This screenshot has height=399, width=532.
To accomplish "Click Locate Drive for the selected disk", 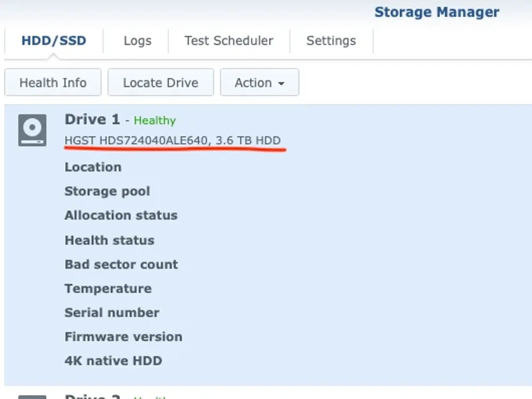I will coord(160,82).
